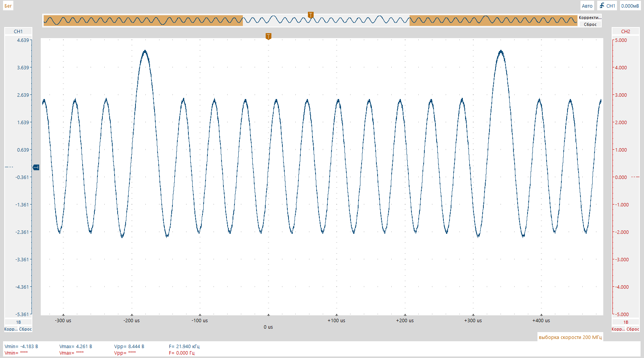
Task: Open the Авто trigger mode selector
Action: click(587, 6)
